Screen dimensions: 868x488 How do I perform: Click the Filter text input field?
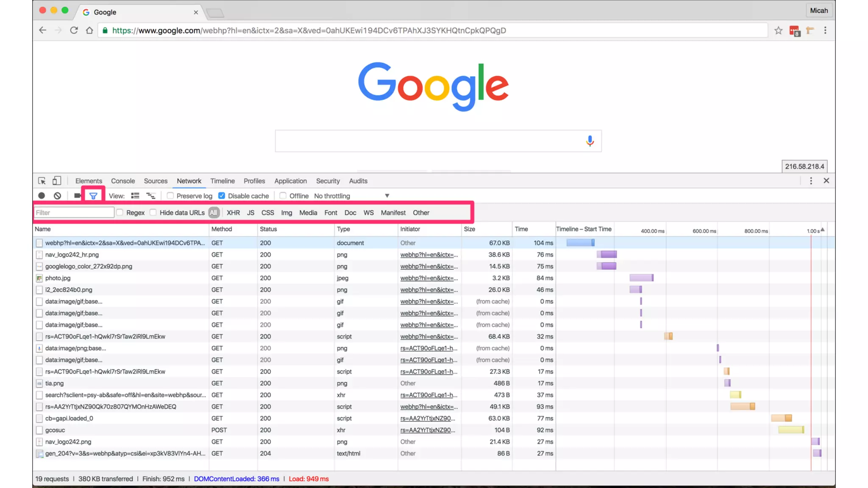click(x=74, y=213)
